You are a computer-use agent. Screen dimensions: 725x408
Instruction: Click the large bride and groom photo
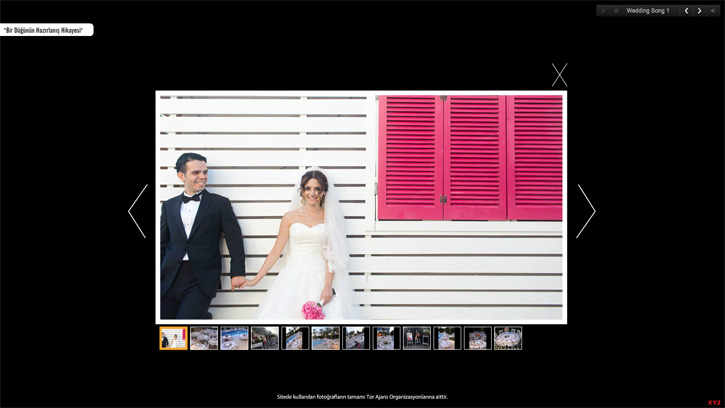(x=361, y=207)
